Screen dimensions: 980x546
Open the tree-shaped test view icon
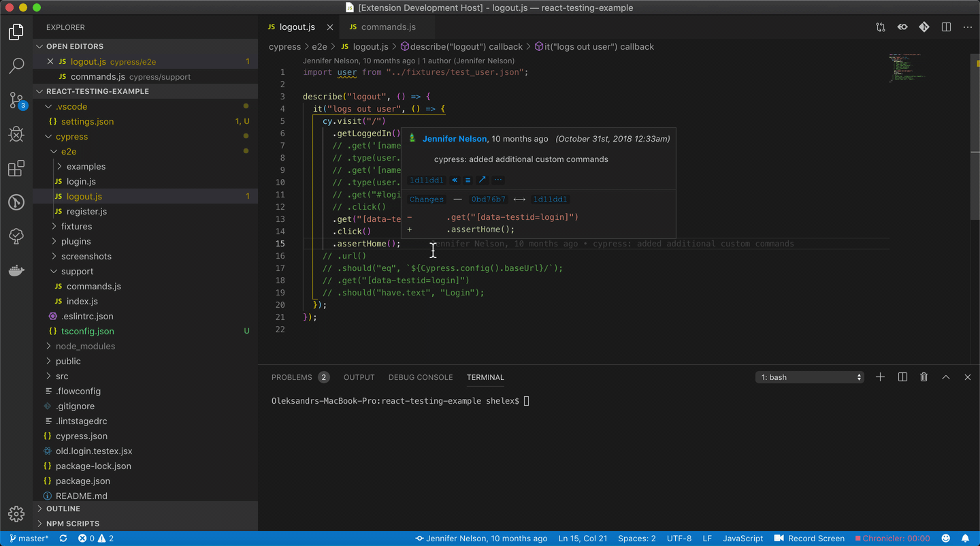coord(16,236)
